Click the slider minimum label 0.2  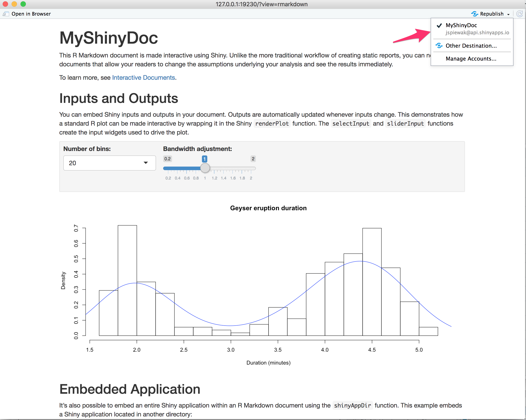pos(167,159)
